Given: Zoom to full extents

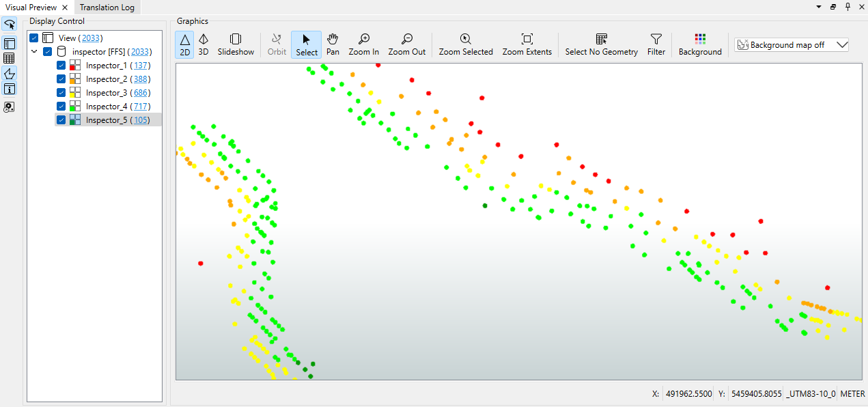Looking at the screenshot, I should (527, 44).
